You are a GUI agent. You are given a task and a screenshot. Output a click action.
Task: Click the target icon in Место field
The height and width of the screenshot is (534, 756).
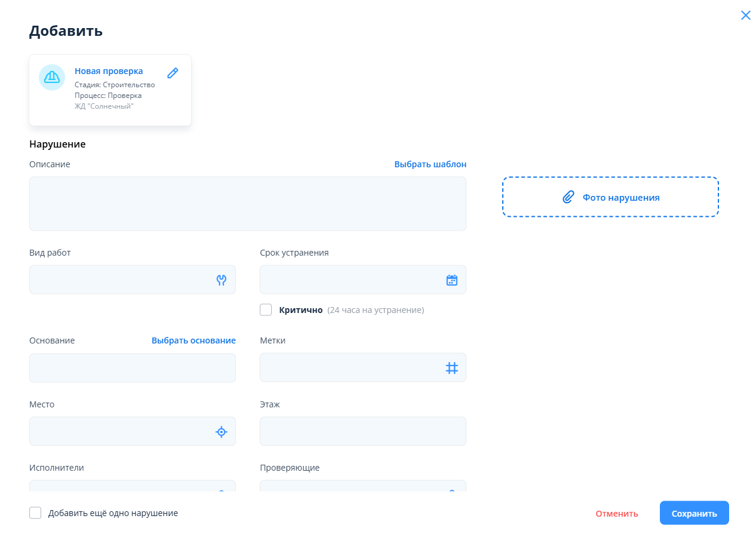click(x=222, y=432)
